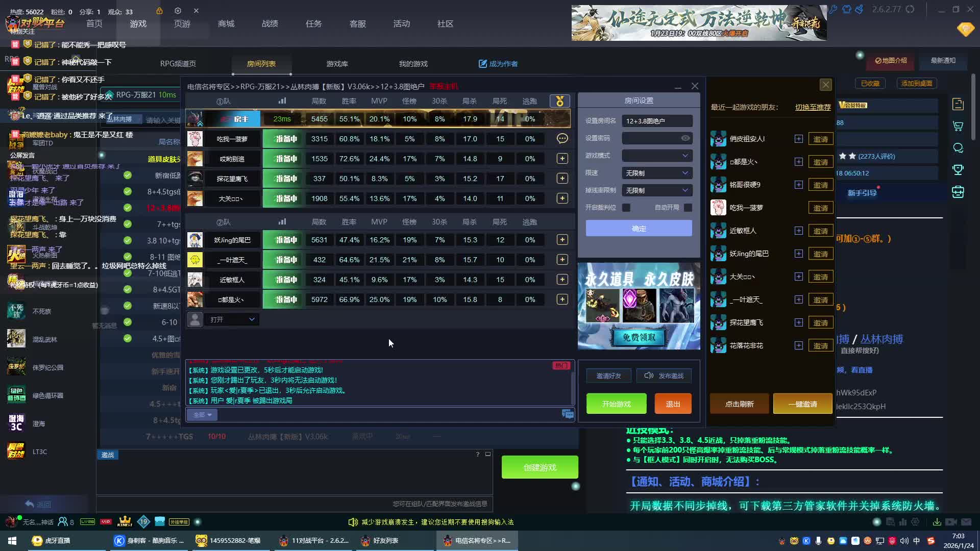Click the 设置房间名 input field
The image size is (980, 551).
click(657, 121)
